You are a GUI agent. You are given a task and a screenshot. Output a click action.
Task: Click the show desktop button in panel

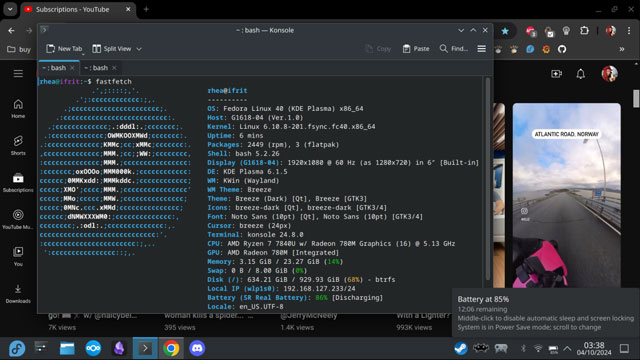(x=624, y=349)
